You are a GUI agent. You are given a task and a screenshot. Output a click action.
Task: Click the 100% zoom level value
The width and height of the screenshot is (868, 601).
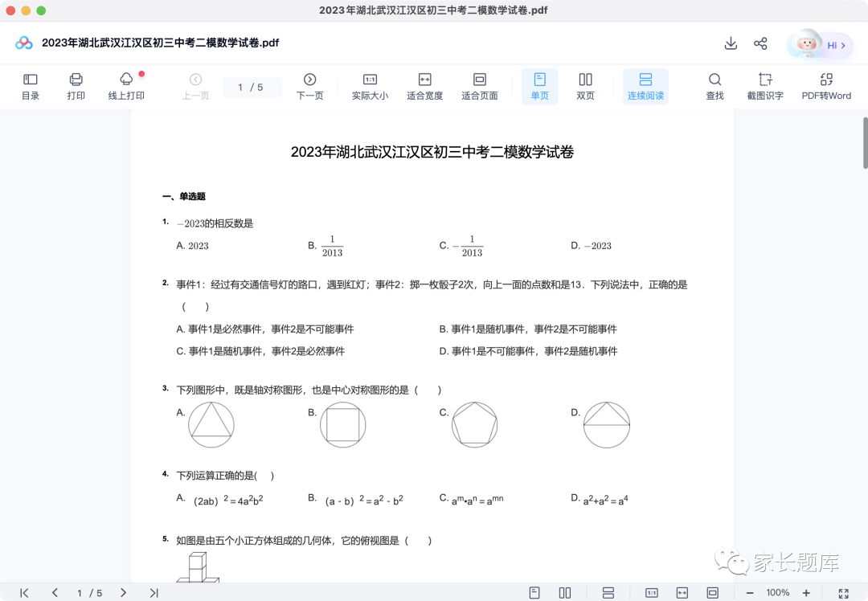click(x=777, y=593)
